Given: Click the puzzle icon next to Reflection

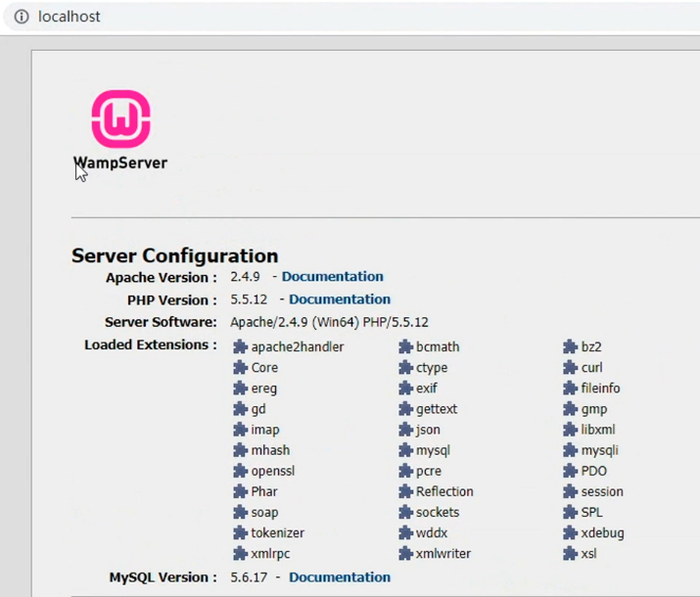Looking at the screenshot, I should click(405, 491).
